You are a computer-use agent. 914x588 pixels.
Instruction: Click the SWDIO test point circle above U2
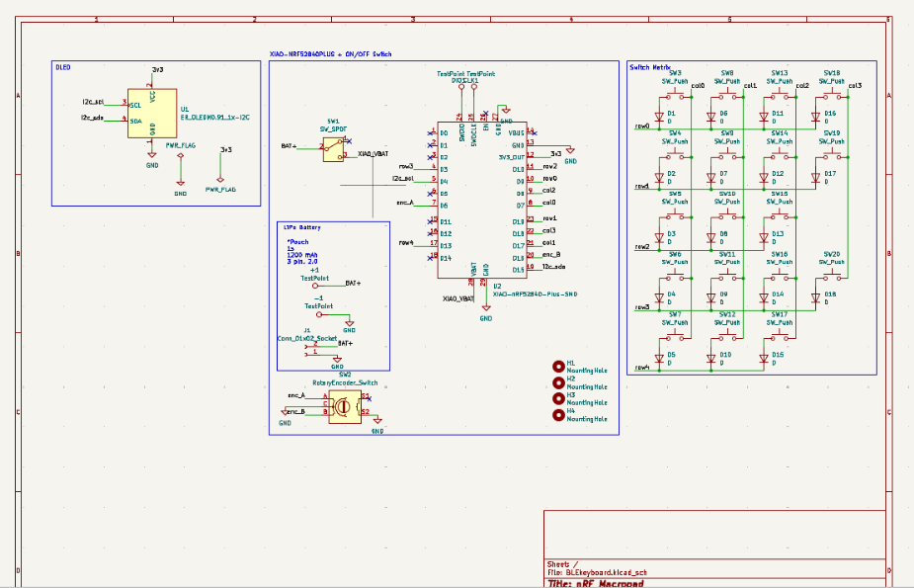pyautogui.click(x=461, y=87)
